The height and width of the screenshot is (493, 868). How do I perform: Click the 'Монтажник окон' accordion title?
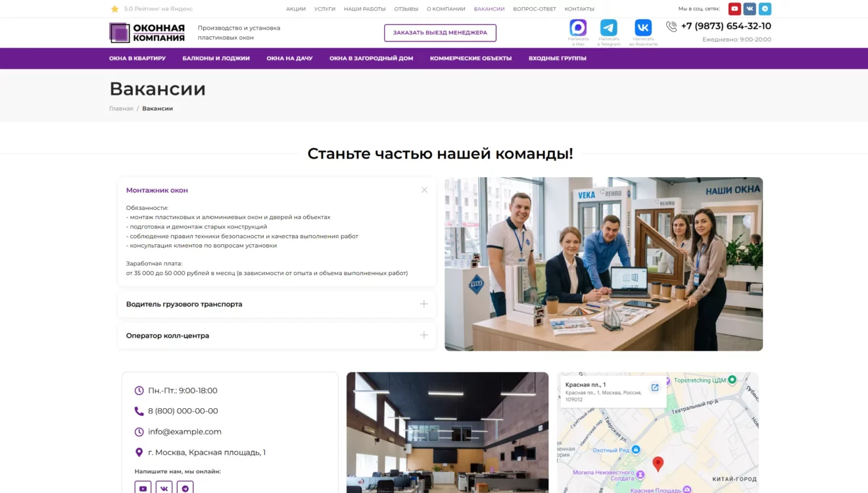click(x=157, y=190)
